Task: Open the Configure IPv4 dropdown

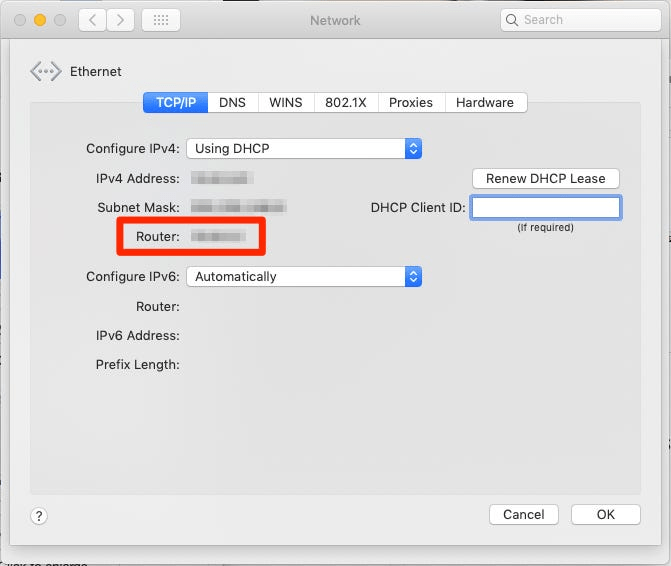Action: pos(304,148)
